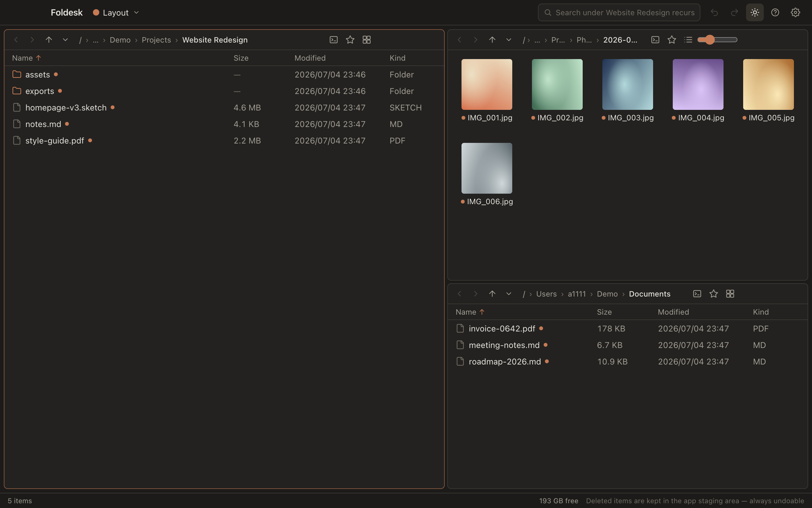
Task: Adjust the thumbnail size slider
Action: [717, 40]
